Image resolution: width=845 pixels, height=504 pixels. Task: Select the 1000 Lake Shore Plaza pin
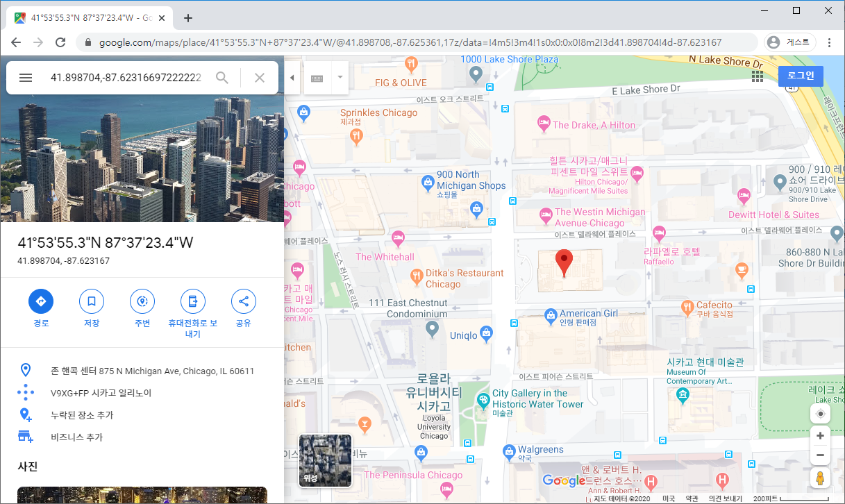(476, 73)
